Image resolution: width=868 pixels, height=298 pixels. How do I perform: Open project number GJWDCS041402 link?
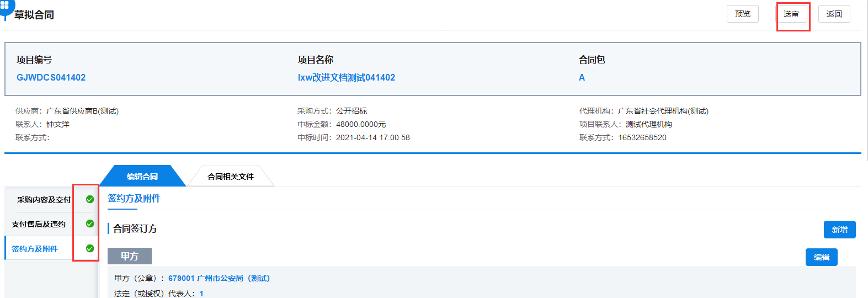[x=51, y=77]
